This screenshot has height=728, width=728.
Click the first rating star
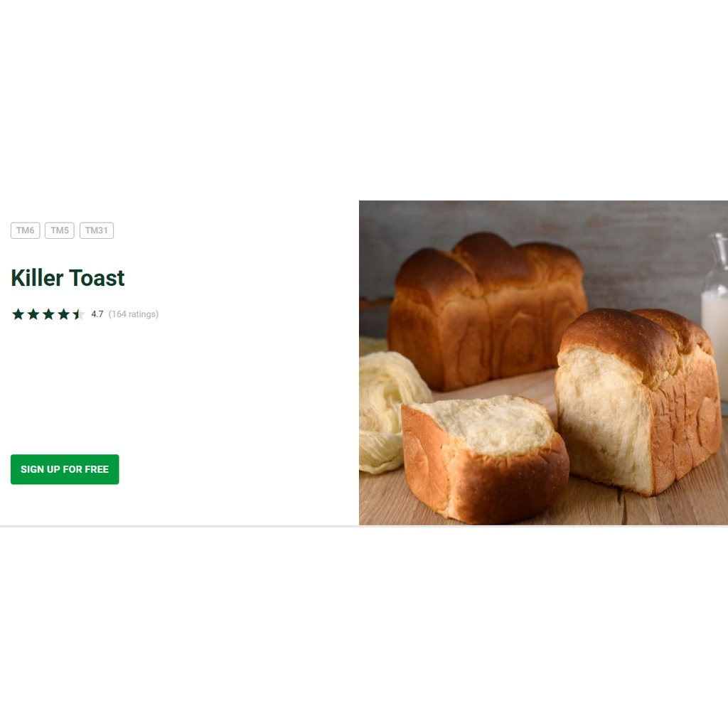[18, 314]
